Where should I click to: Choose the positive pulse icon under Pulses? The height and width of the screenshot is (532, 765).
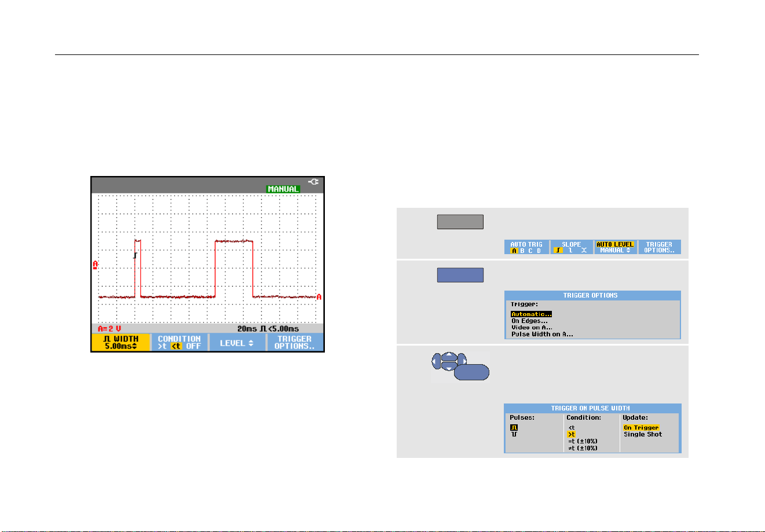(x=514, y=428)
